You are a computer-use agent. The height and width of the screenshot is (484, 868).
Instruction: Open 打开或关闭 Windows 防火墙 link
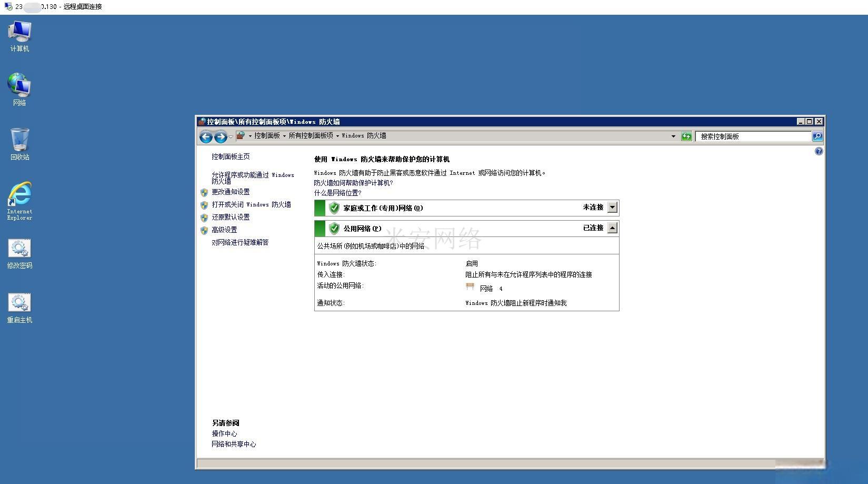point(251,205)
